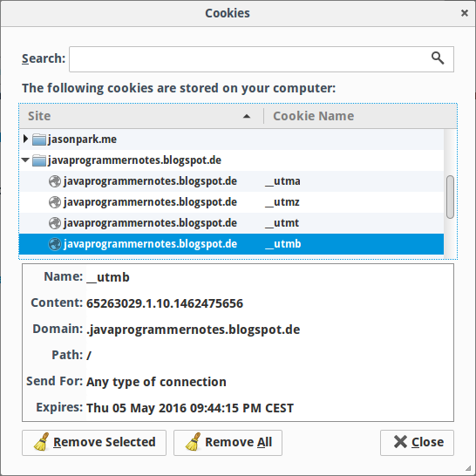The height and width of the screenshot is (476, 476).
Task: Click the magnifier icon in the search field
Action: (438, 58)
